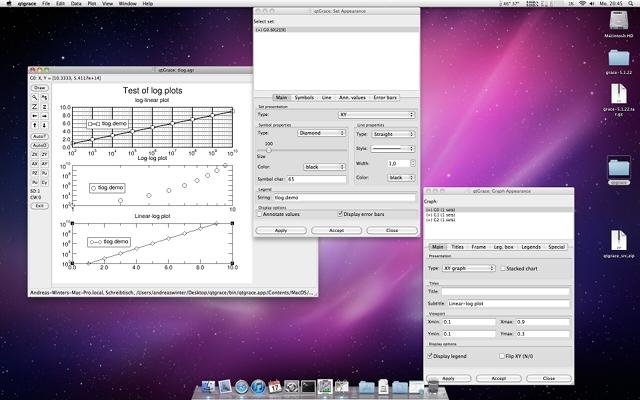This screenshot has width=640, height=400.
Task: Click the PZ toolbar button
Action: [x=35, y=173]
